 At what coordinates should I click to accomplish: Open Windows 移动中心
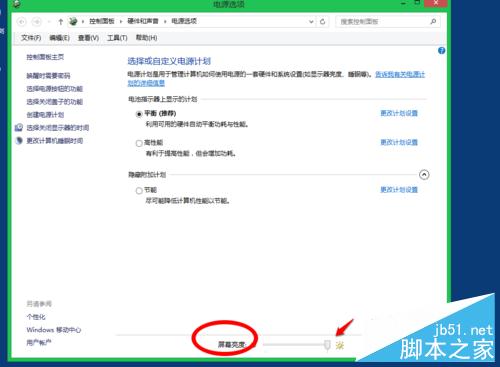(54, 330)
